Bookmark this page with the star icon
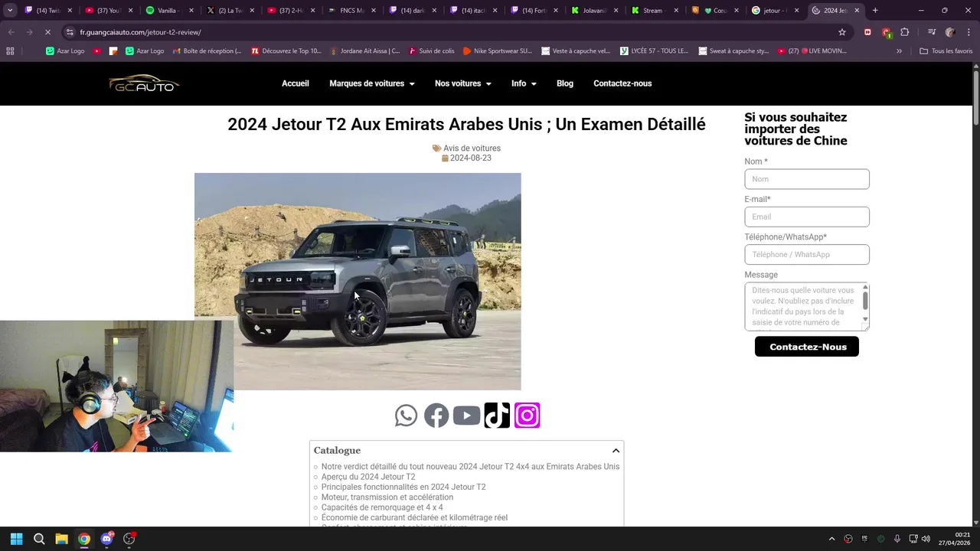The width and height of the screenshot is (980, 551). [842, 32]
